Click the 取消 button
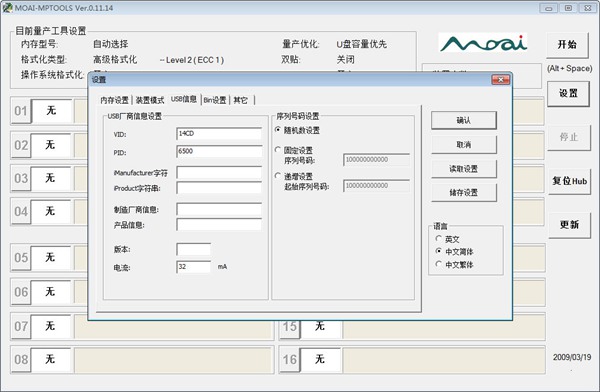This screenshot has width=600, height=392. click(464, 144)
